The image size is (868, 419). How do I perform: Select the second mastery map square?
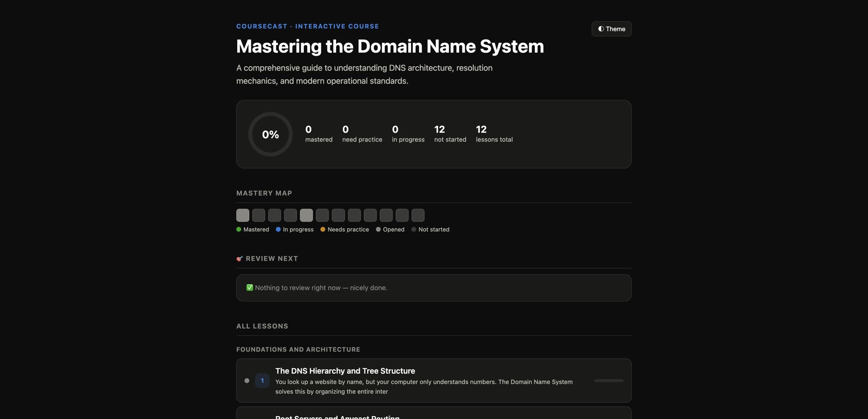tap(258, 215)
